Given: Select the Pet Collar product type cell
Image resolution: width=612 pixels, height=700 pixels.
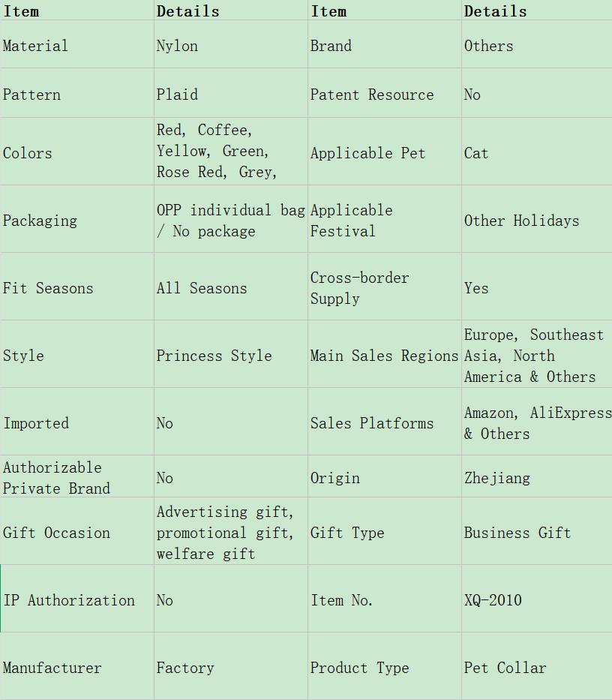Looking at the screenshot, I should (x=537, y=666).
